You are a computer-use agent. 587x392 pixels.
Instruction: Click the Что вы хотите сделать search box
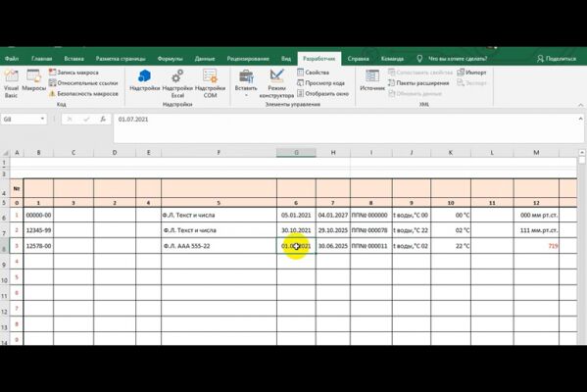tap(452, 59)
